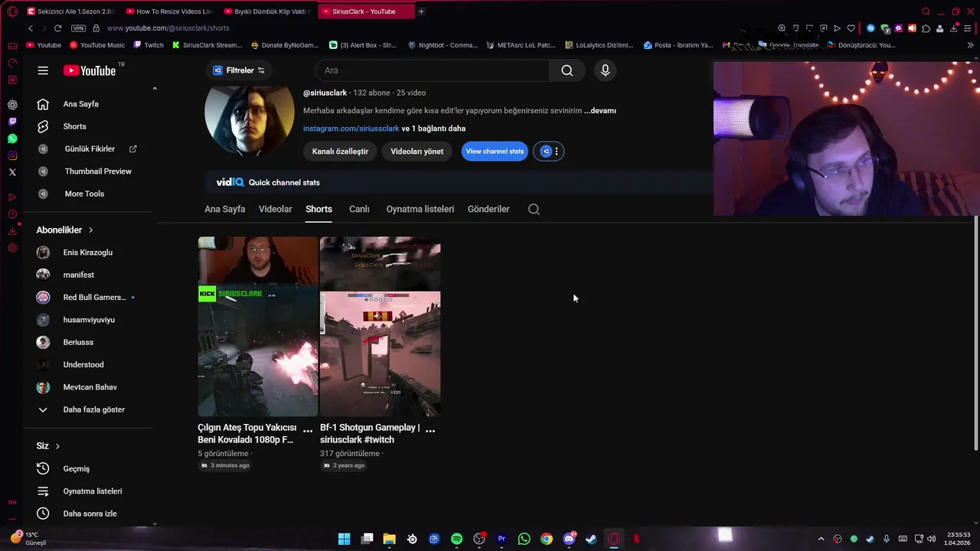
Task: Activate voice search microphone
Action: tap(605, 70)
